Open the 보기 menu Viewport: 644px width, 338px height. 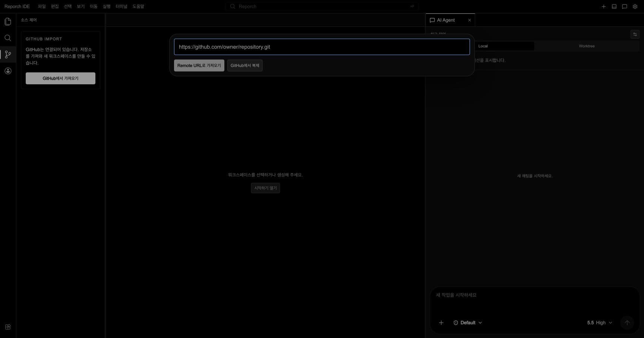(x=81, y=6)
